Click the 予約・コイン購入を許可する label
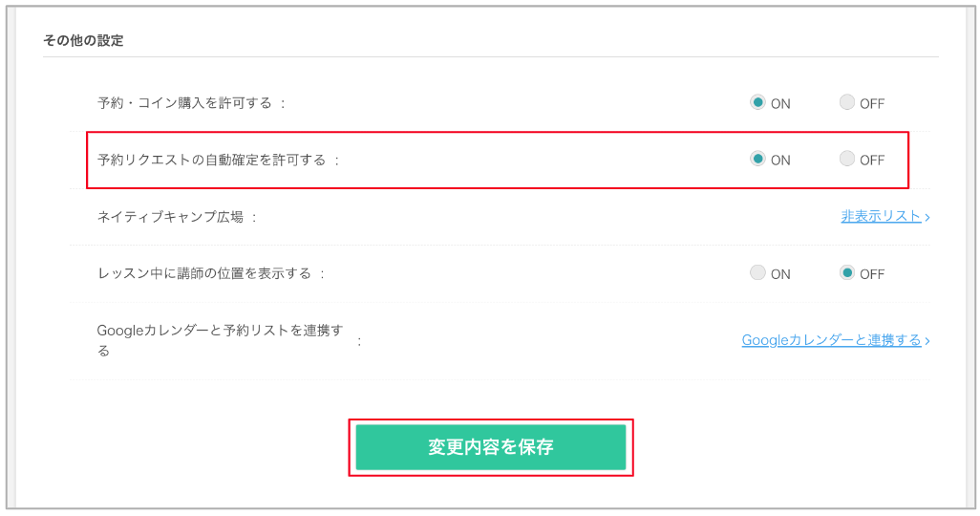 point(185,103)
